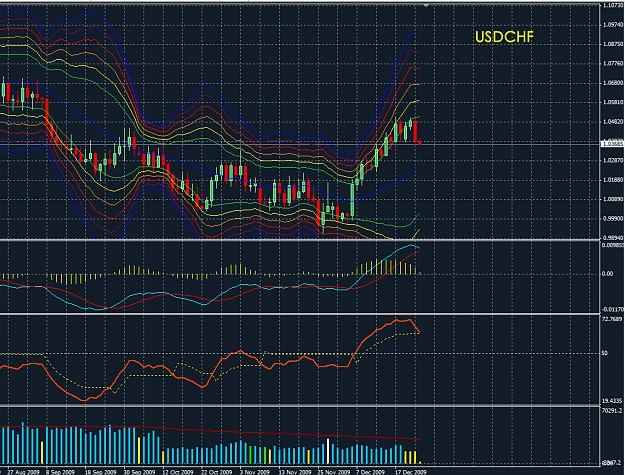Click the 72.7689 RSI scale value
Screen dimensions: 625x475
(x=612, y=319)
